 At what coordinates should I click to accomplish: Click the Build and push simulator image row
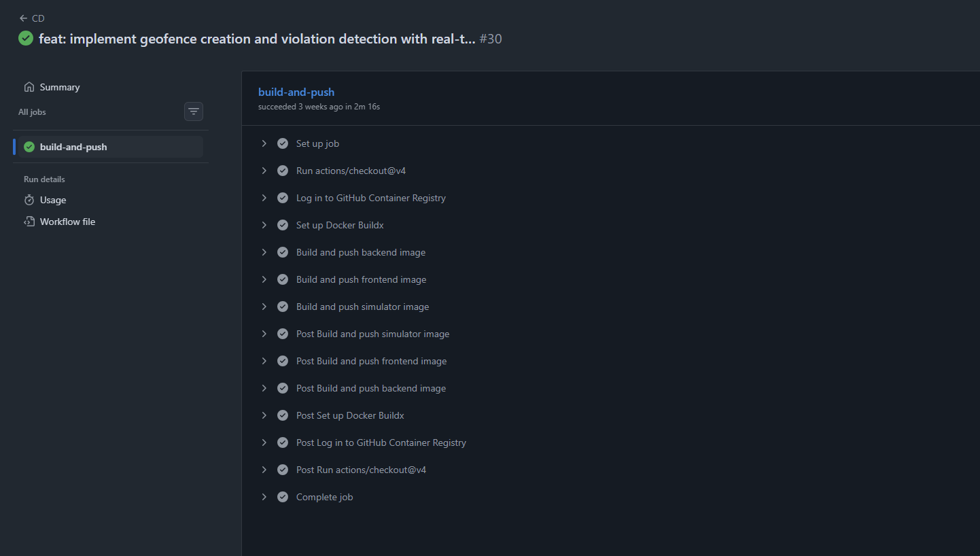point(362,307)
